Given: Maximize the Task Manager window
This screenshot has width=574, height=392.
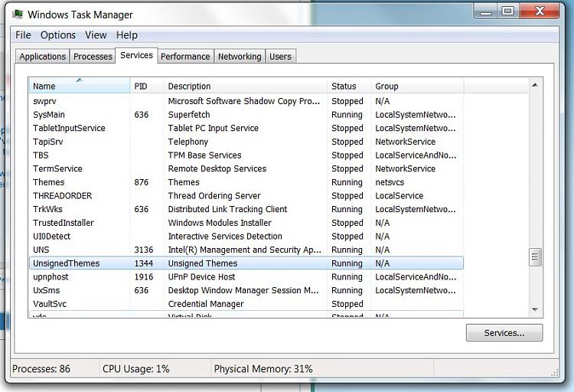Looking at the screenshot, I should [507, 11].
